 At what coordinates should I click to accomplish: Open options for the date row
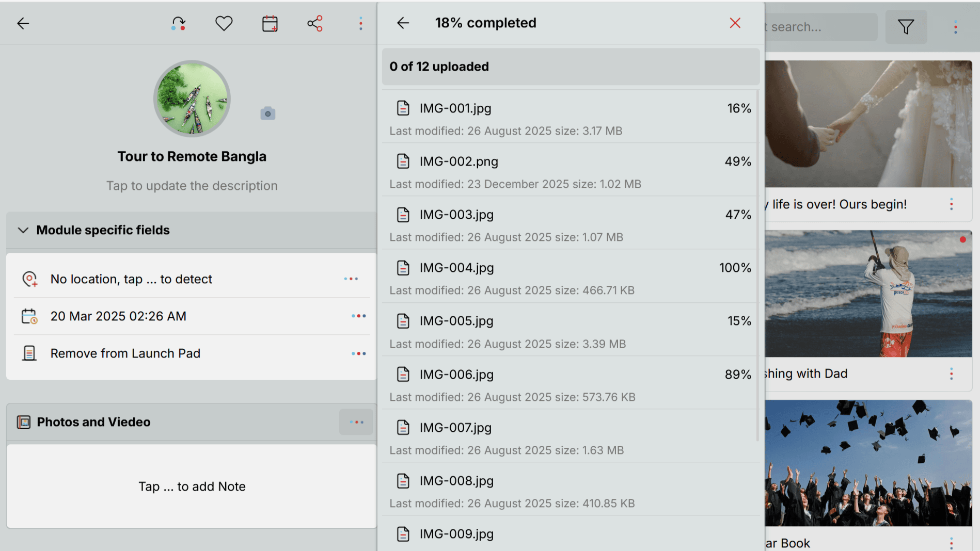point(358,316)
